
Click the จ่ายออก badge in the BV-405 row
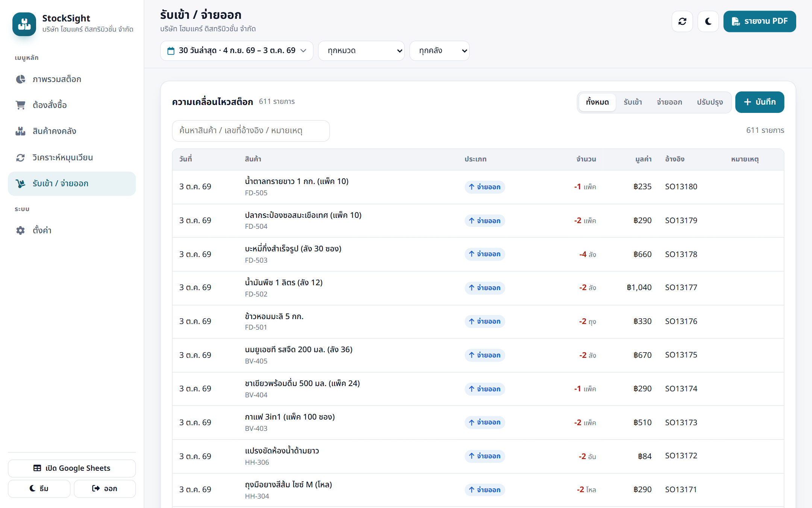pos(485,355)
